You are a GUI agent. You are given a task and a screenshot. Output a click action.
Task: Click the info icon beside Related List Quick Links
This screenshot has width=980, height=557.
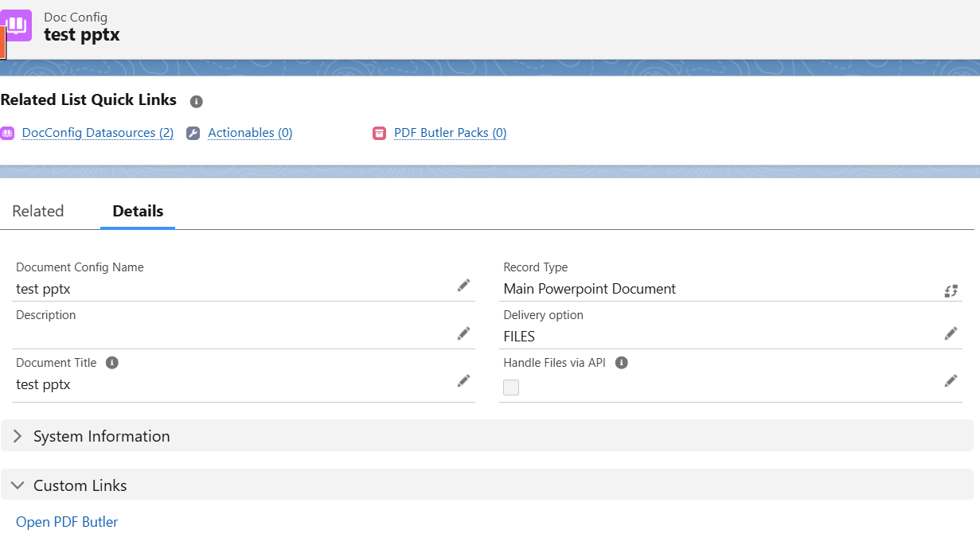click(196, 101)
